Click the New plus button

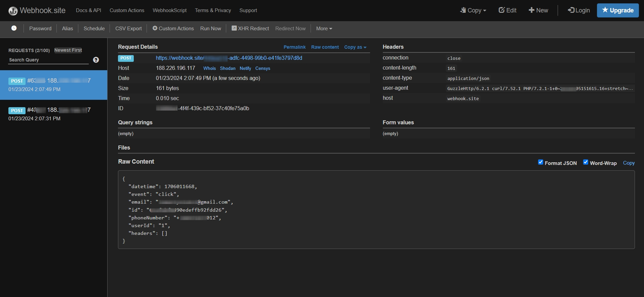pyautogui.click(x=538, y=10)
